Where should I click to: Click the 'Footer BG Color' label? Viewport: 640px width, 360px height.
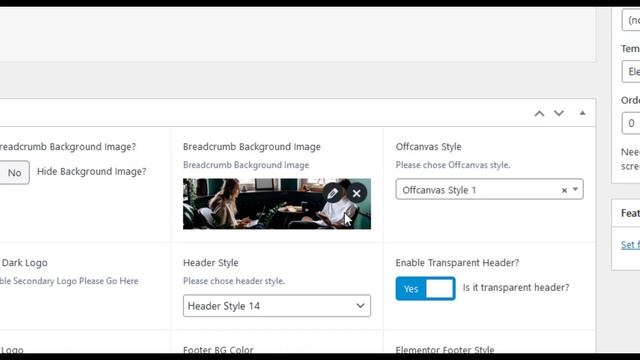tap(218, 350)
